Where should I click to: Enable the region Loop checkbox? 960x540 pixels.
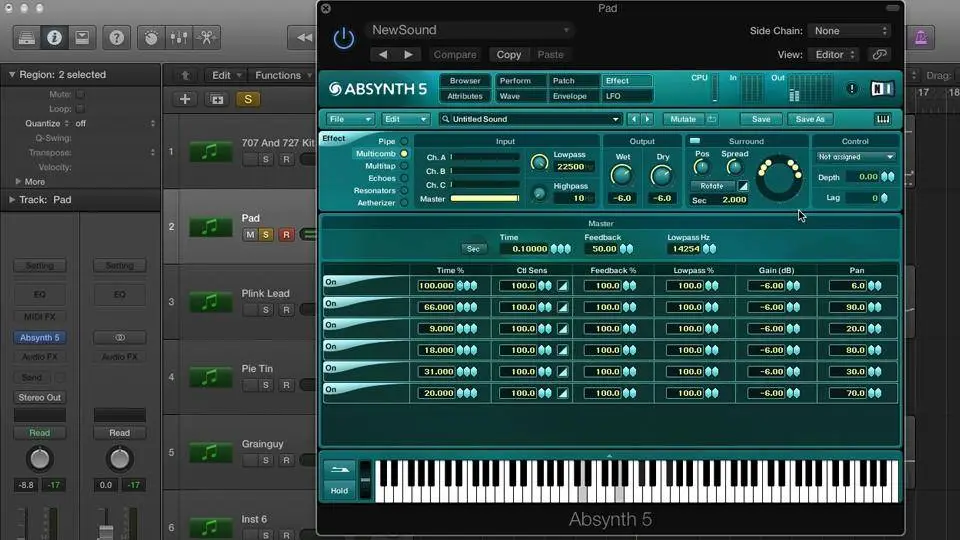coord(80,108)
